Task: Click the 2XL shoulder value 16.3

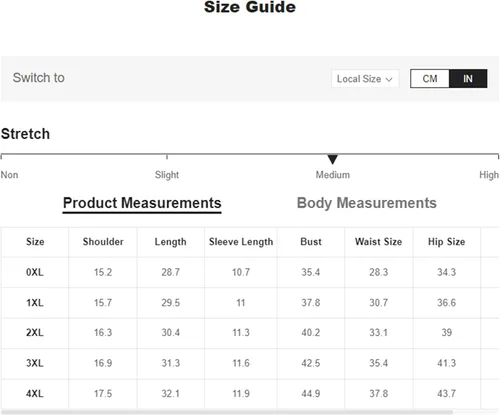Action: (103, 333)
